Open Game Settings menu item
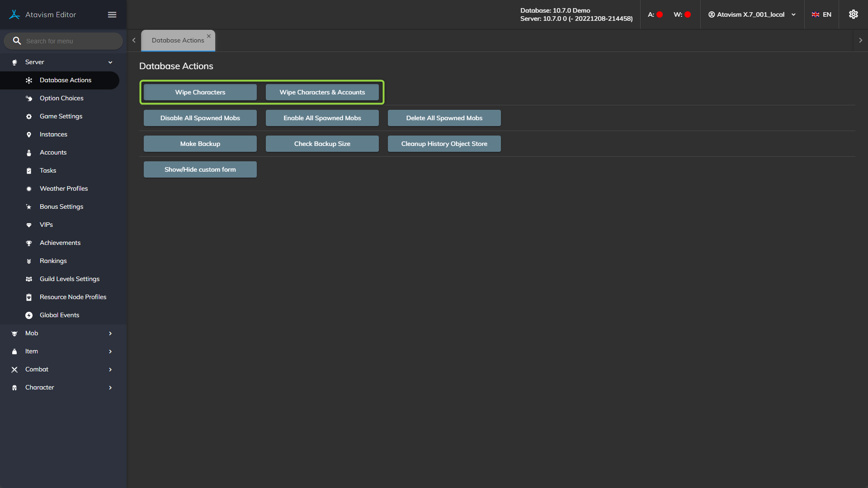 [61, 116]
